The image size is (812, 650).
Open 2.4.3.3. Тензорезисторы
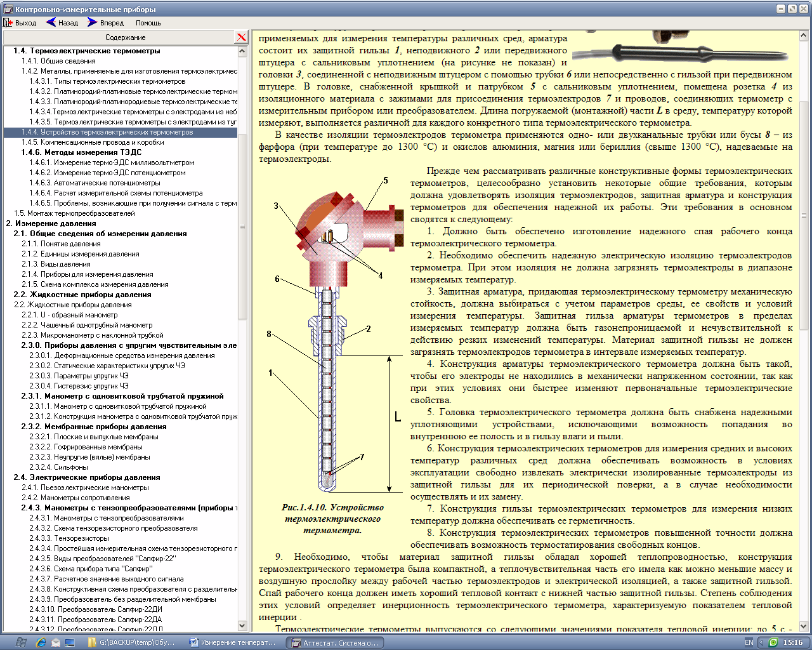tap(69, 538)
